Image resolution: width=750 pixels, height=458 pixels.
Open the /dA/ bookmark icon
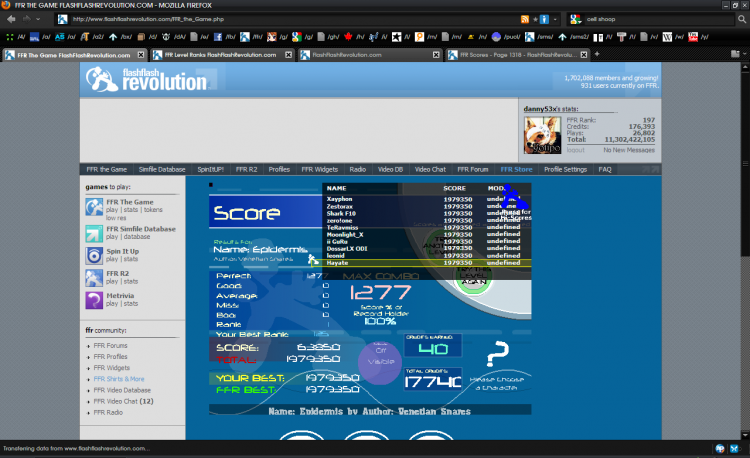[166, 37]
